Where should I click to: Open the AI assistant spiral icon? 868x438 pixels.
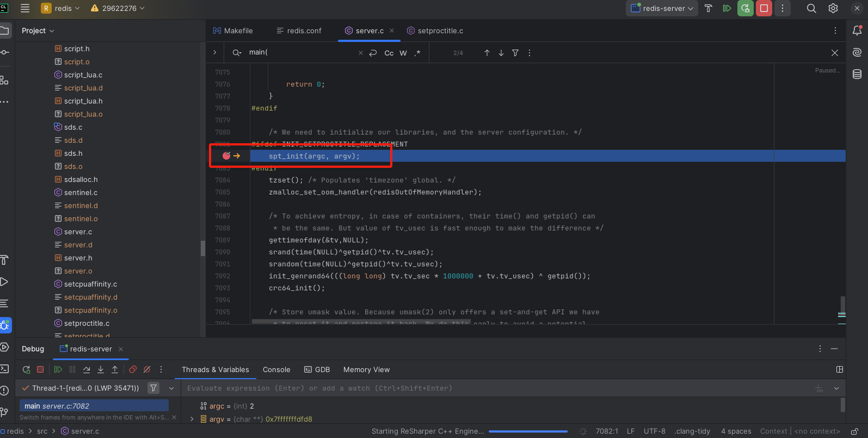pos(857,52)
